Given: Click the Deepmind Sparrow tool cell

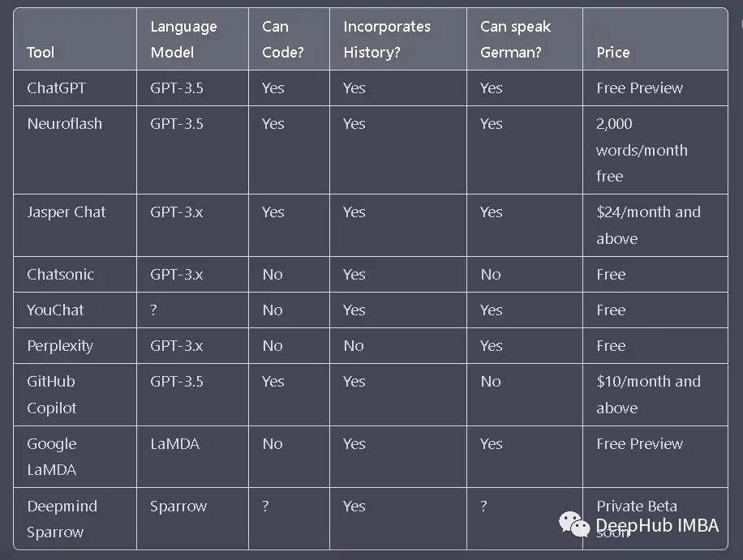Looking at the screenshot, I should pos(62,519).
